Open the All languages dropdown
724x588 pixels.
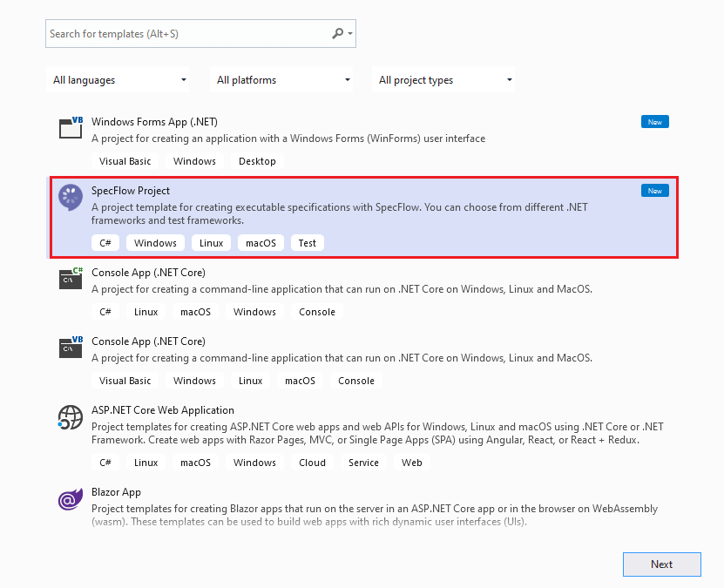118,80
